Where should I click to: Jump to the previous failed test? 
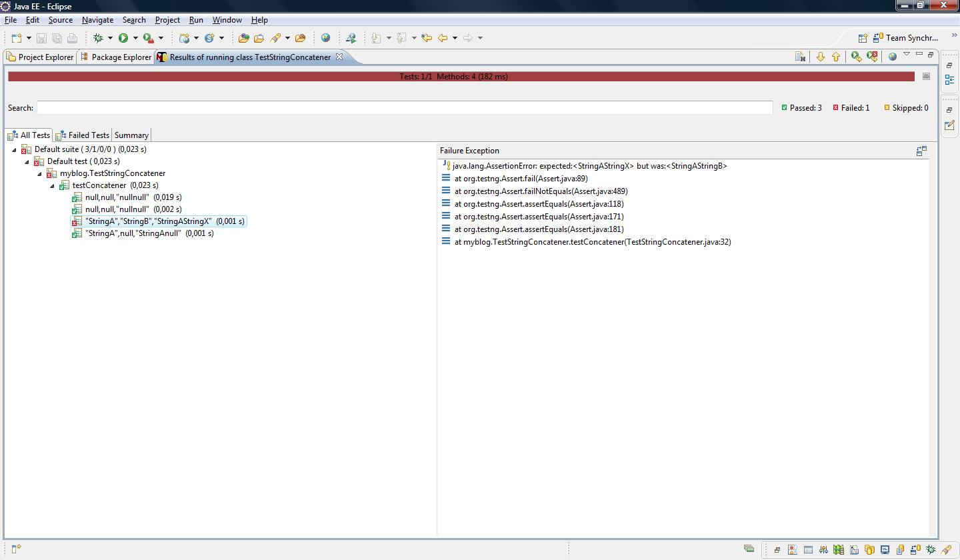[836, 57]
